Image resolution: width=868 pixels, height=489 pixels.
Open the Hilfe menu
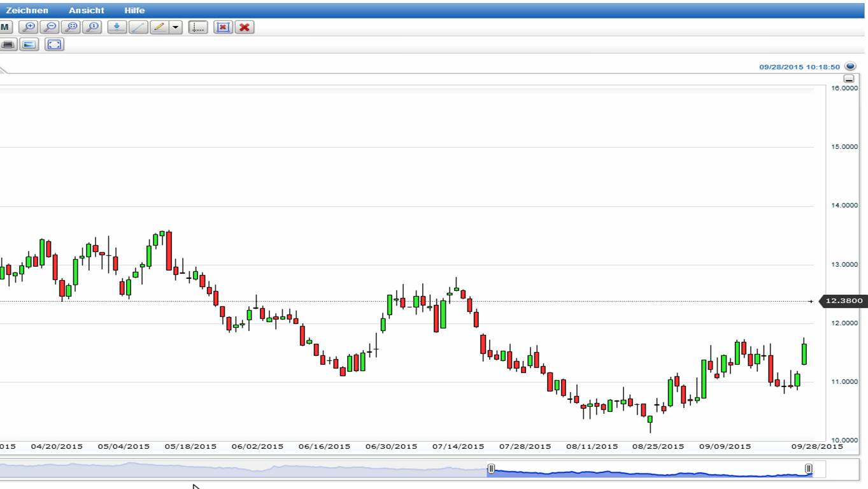tap(134, 10)
